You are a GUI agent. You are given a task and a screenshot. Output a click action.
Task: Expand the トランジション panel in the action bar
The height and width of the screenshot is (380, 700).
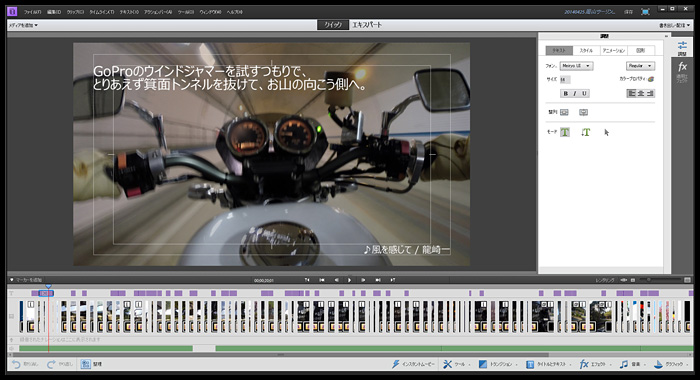[x=498, y=364]
